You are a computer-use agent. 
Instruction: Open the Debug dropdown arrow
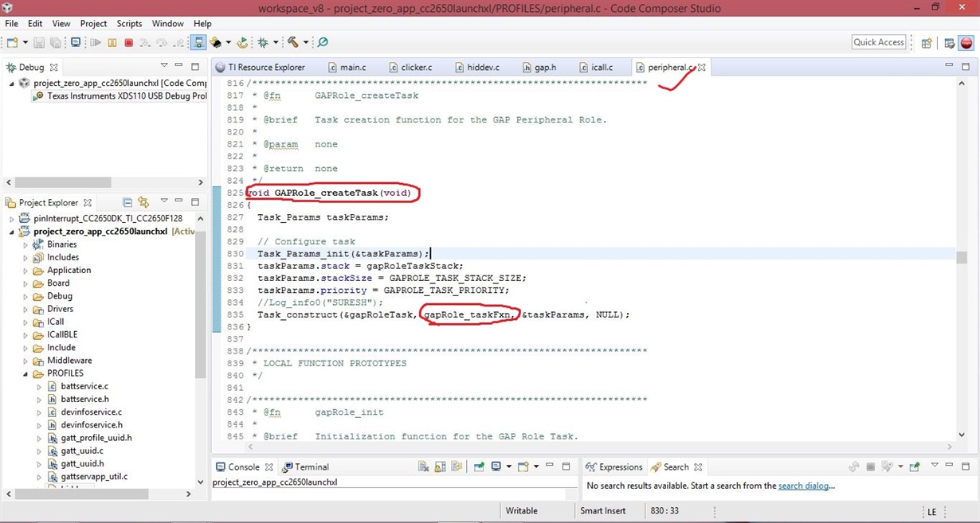276,42
